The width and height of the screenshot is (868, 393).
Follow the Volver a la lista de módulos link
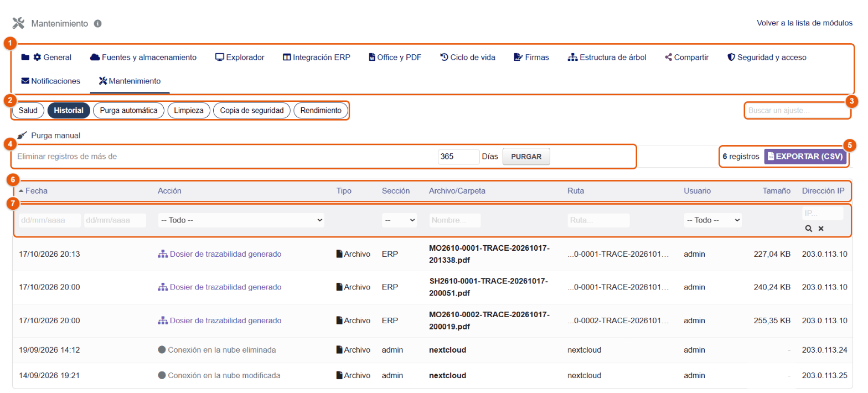pos(805,23)
